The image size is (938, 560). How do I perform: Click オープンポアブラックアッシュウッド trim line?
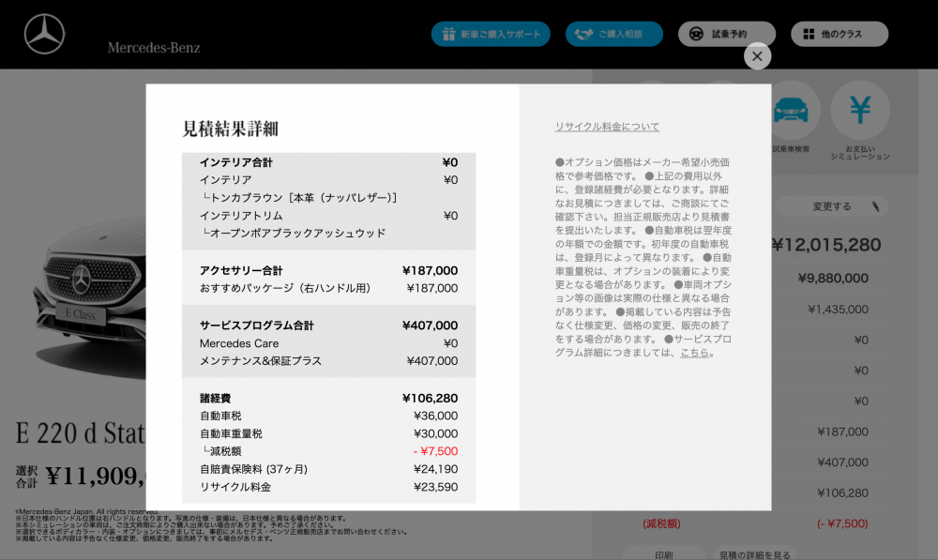click(294, 233)
